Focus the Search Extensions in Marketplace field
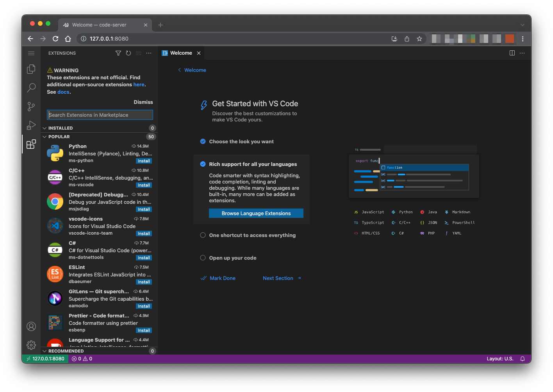 click(100, 115)
